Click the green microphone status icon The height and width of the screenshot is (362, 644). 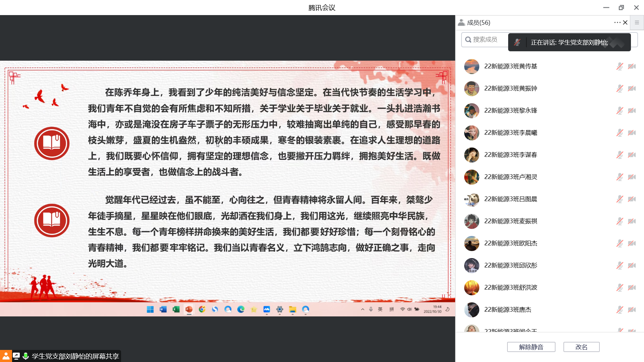(x=25, y=356)
